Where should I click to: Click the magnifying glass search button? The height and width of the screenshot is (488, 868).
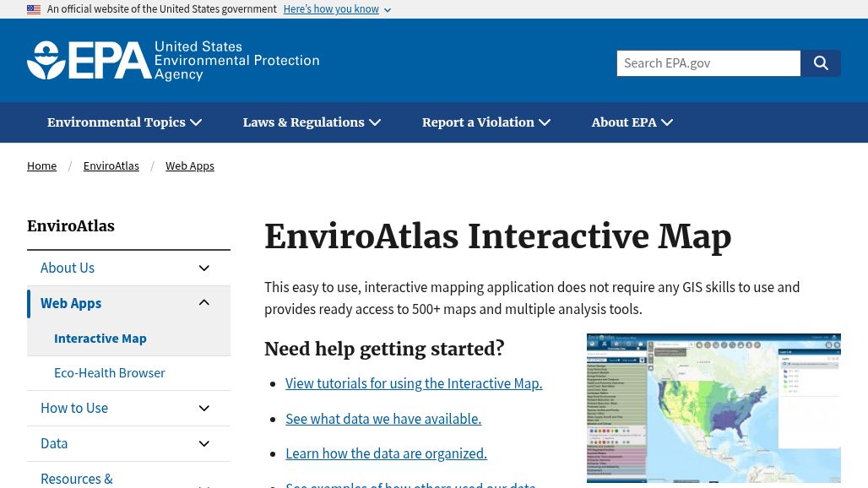click(x=821, y=63)
